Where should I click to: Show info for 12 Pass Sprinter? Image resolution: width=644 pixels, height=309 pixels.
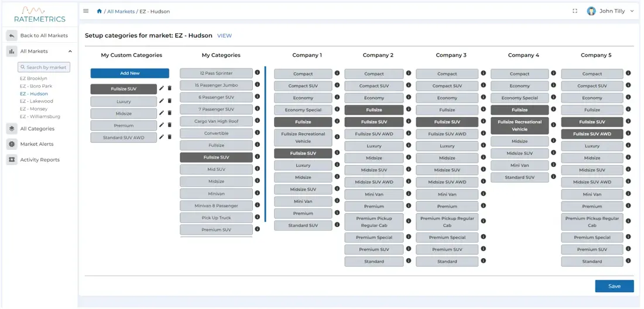[x=257, y=73]
